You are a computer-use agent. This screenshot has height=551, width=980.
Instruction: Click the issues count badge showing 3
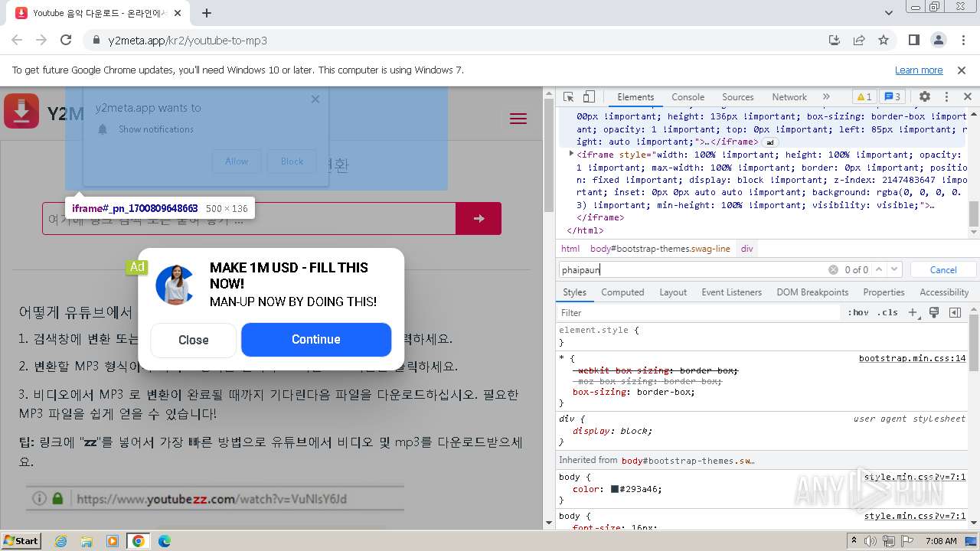(893, 97)
